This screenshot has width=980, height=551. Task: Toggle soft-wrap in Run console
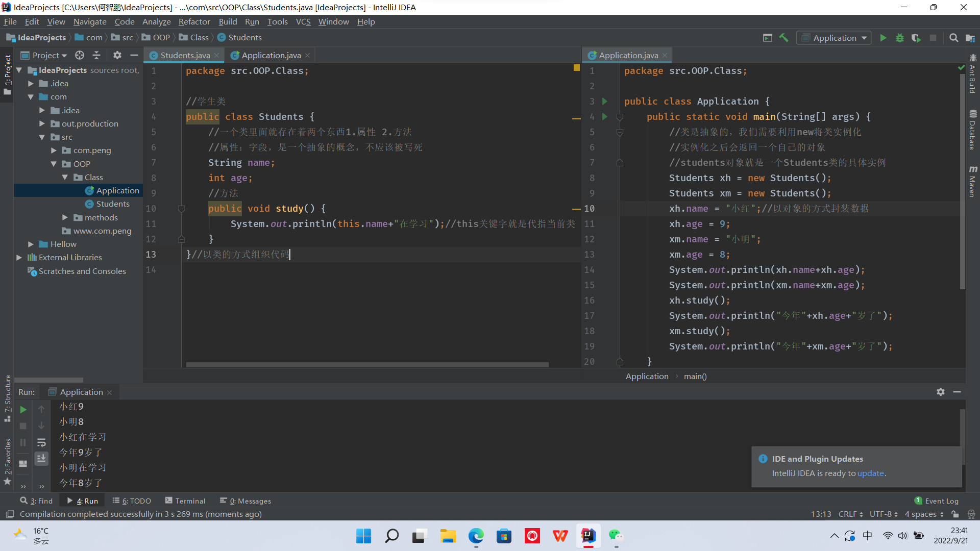pos(41,442)
